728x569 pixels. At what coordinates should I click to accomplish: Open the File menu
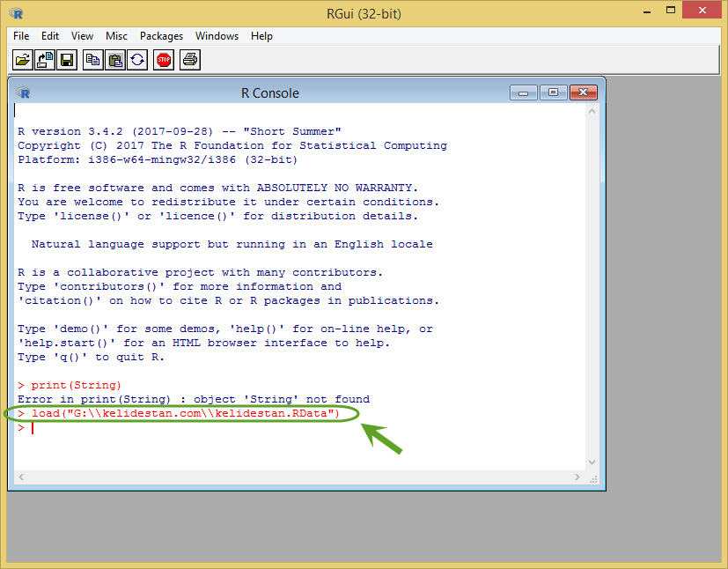(x=21, y=36)
